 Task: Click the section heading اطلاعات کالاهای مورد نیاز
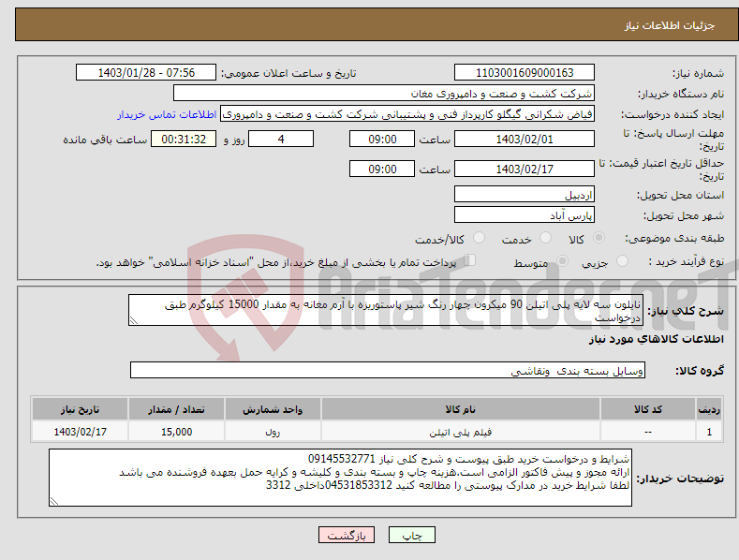click(656, 339)
